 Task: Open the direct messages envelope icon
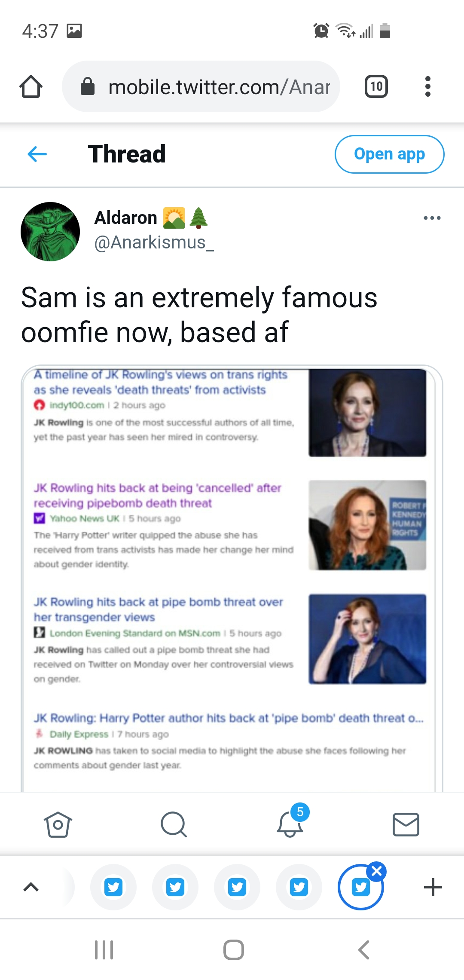click(x=406, y=824)
